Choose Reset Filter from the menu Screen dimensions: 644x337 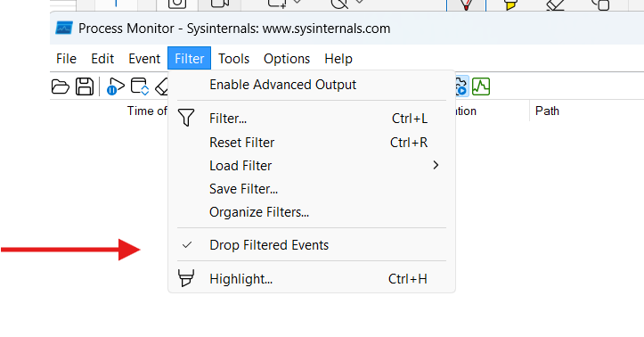click(312, 143)
